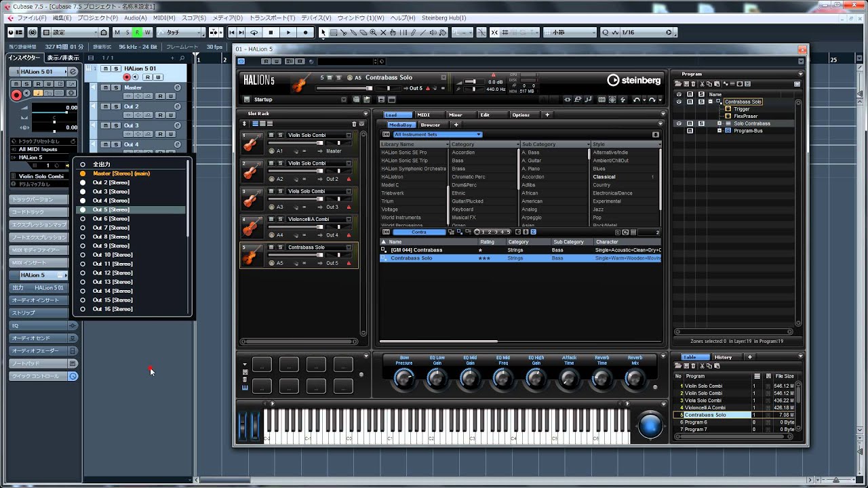Click the 表示/非表示 inspector tab
Image resolution: width=868 pixels, height=488 pixels.
tap(62, 58)
